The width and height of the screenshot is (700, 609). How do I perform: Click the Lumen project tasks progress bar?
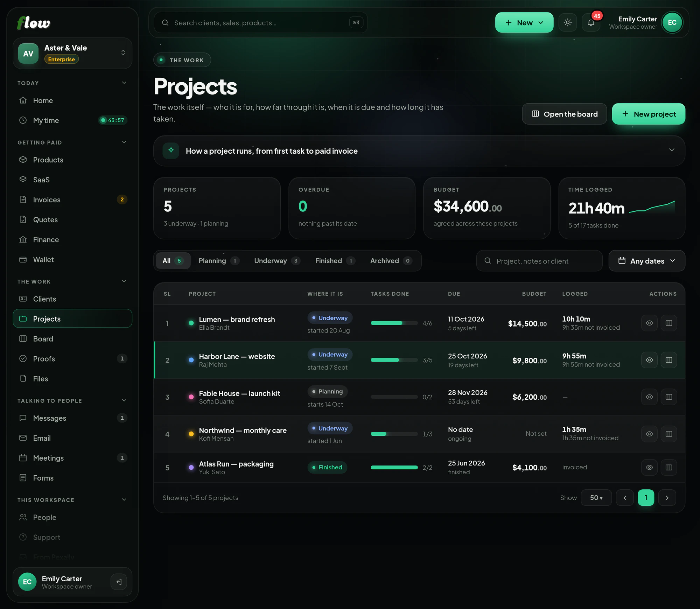(x=394, y=323)
